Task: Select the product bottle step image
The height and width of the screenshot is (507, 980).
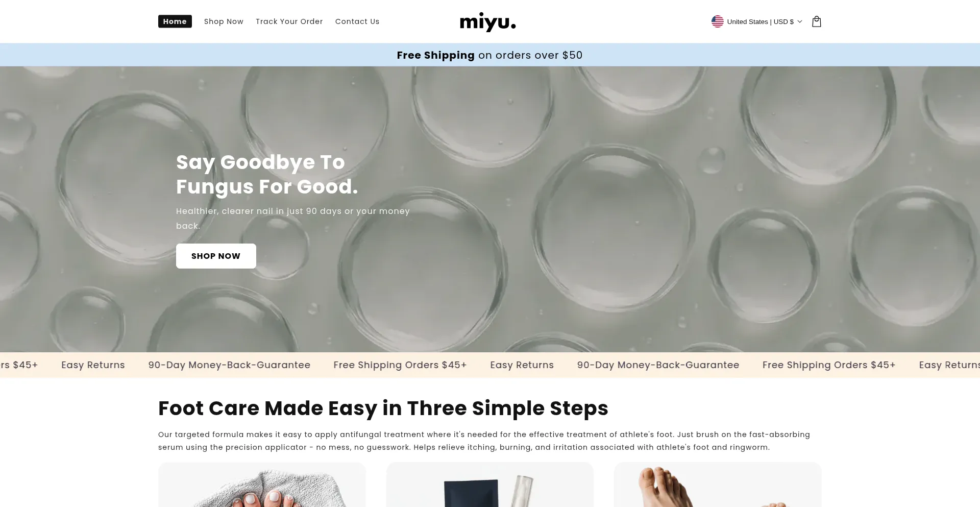Action: 490,485
